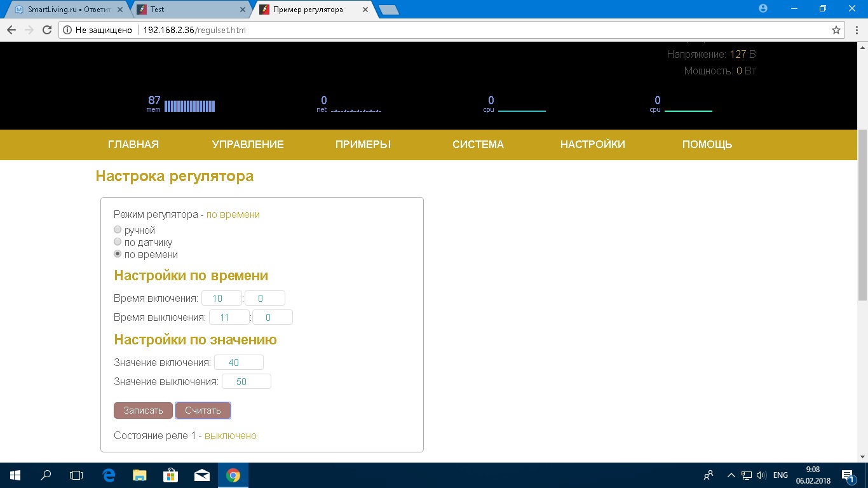Screen dimensions: 868x488
Task: Select the ручной regulator mode
Action: click(118, 230)
